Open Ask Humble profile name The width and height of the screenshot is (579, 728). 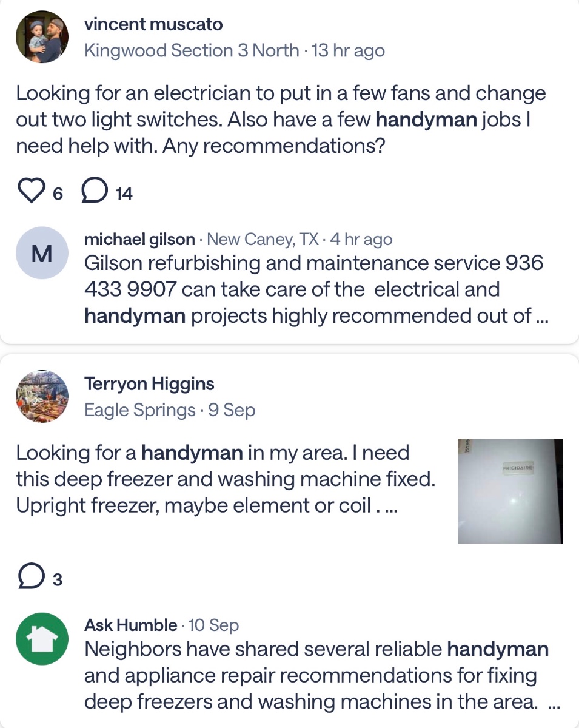[131, 625]
